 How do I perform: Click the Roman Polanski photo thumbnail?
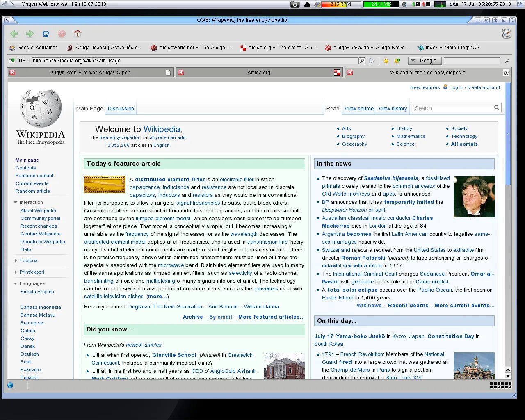[474, 197]
